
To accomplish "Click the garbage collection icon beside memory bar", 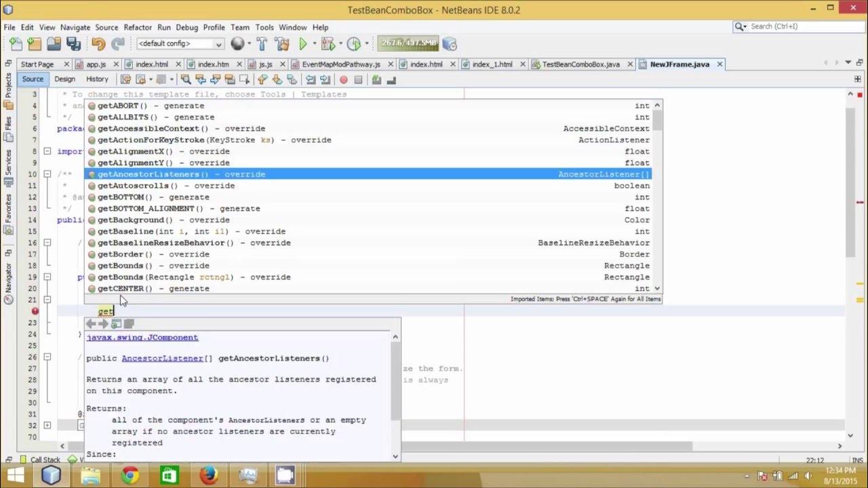I will click(x=449, y=44).
